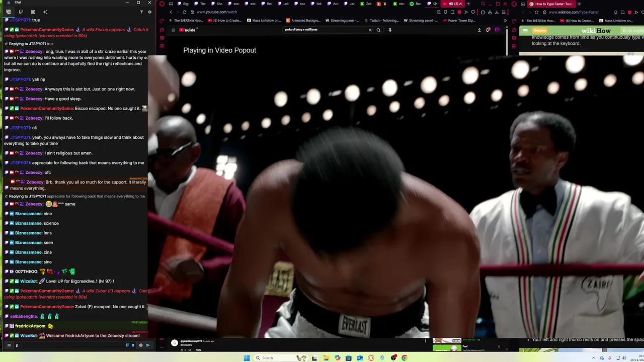Screen dimensions: 644x362
Task: Click the WizeBot welcome message username
Action: click(x=29, y=335)
